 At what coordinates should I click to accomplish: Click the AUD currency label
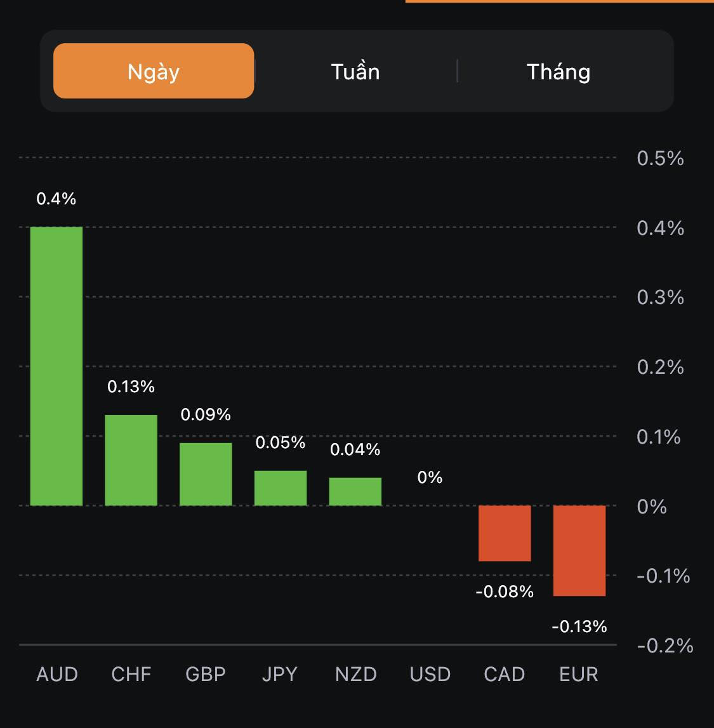[x=57, y=674]
